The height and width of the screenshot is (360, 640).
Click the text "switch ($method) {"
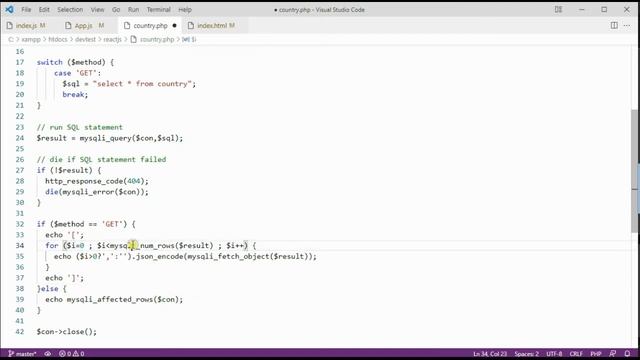click(x=76, y=62)
